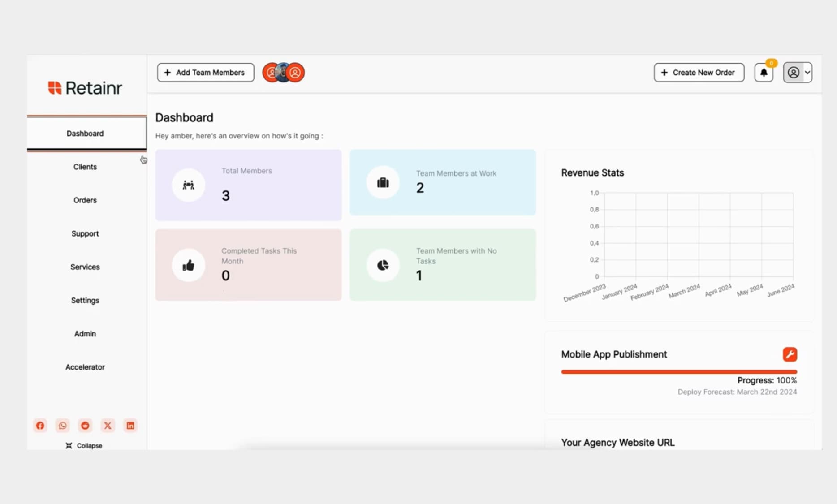Screen dimensions: 837x504
Task: Click the 'Mobile App Publishment' title
Action: (614, 354)
